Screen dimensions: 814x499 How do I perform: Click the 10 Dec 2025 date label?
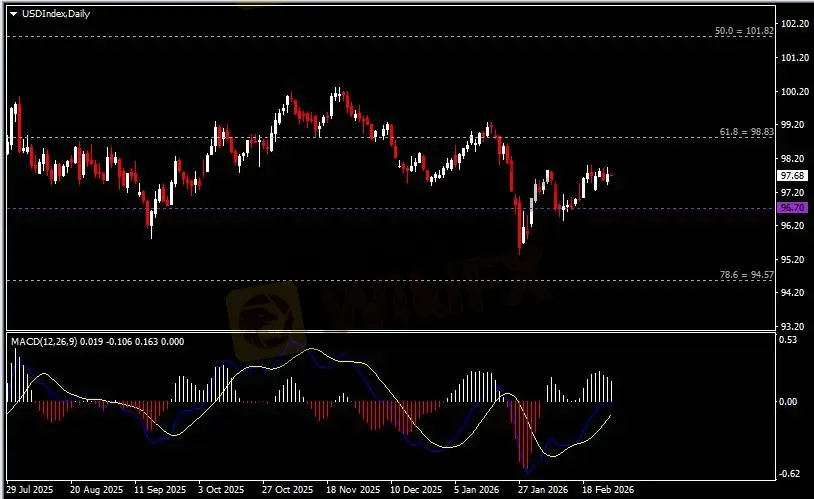[x=416, y=490]
